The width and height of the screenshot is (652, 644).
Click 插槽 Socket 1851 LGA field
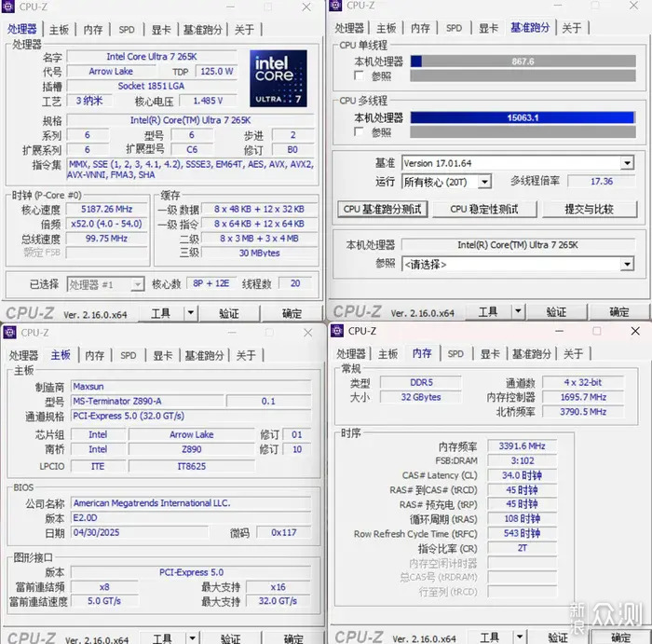152,86
